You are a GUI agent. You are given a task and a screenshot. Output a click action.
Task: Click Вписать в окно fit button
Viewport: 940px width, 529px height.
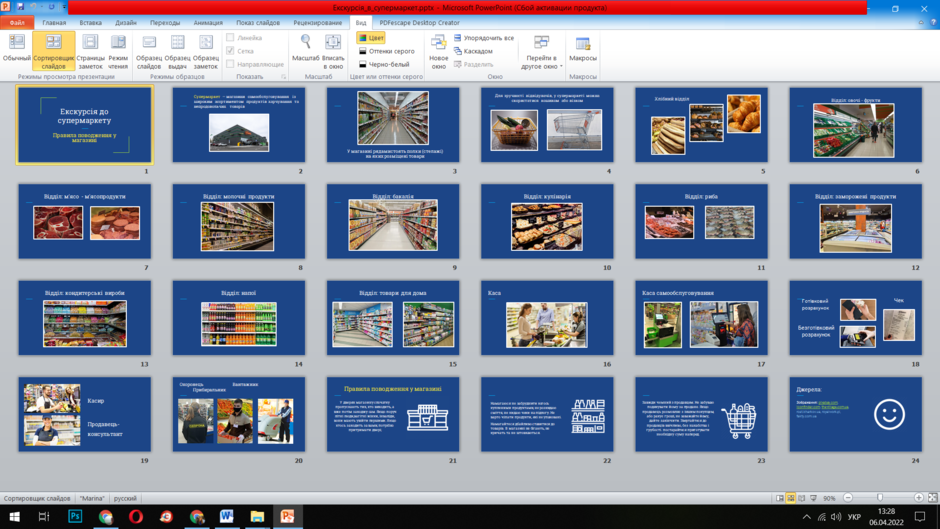pos(333,51)
